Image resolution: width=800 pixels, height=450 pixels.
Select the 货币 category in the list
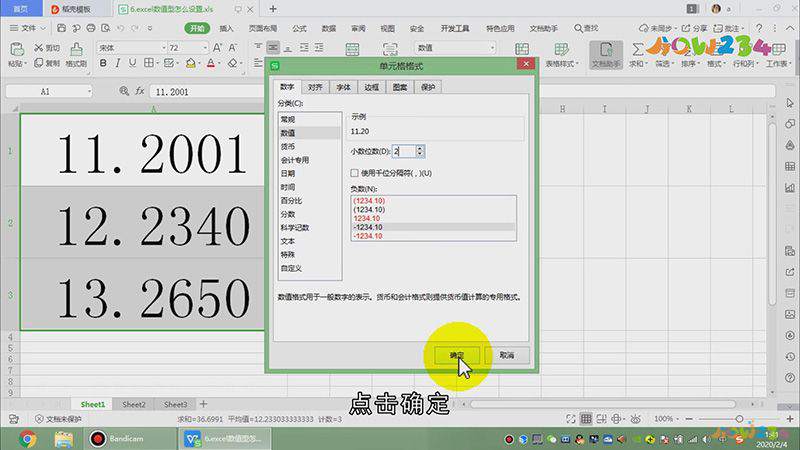tap(309, 146)
